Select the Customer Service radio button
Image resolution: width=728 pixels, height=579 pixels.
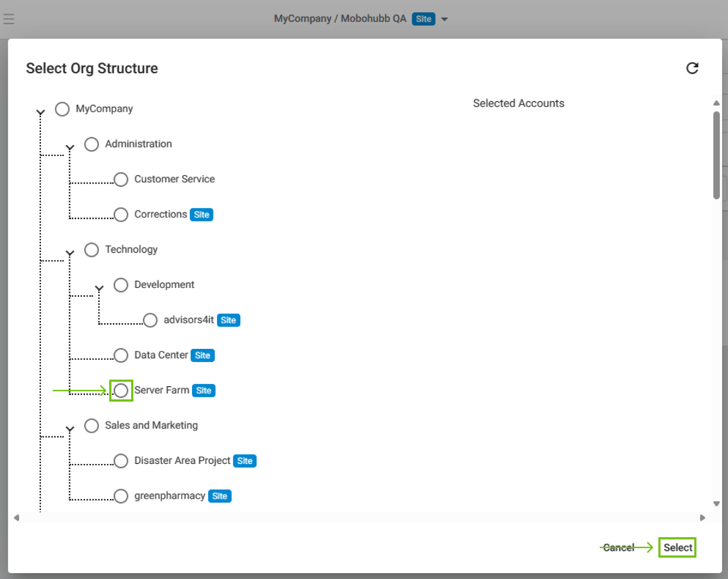[121, 179]
